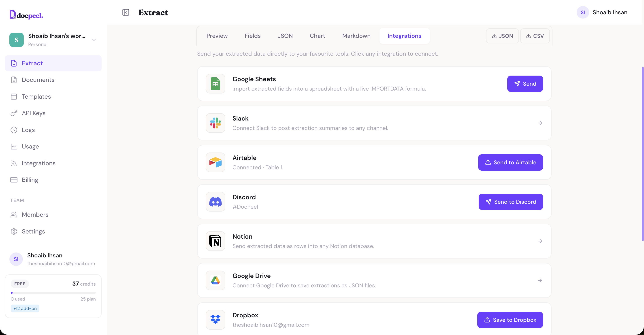Go to Documents page
This screenshot has width=644, height=335.
tap(53, 80)
